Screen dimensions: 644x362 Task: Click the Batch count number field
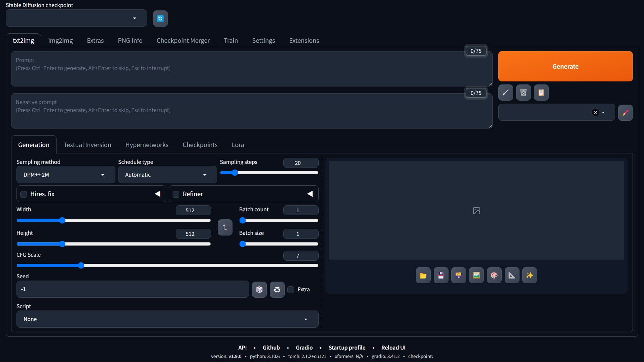click(301, 210)
